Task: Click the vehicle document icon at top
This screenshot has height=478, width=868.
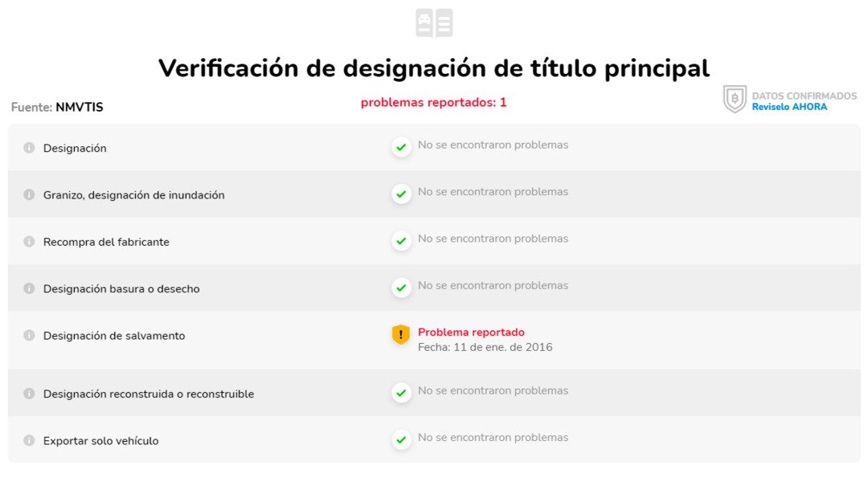Action: 434,23
